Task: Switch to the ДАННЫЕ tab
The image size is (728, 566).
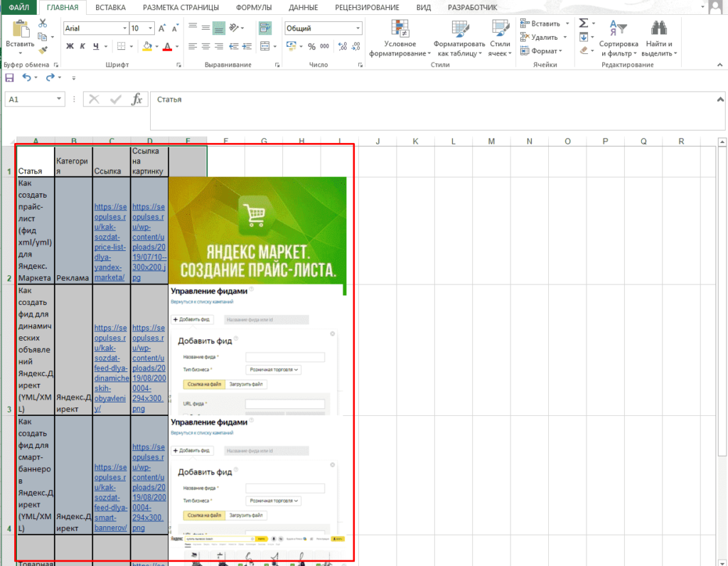Action: [x=303, y=7]
